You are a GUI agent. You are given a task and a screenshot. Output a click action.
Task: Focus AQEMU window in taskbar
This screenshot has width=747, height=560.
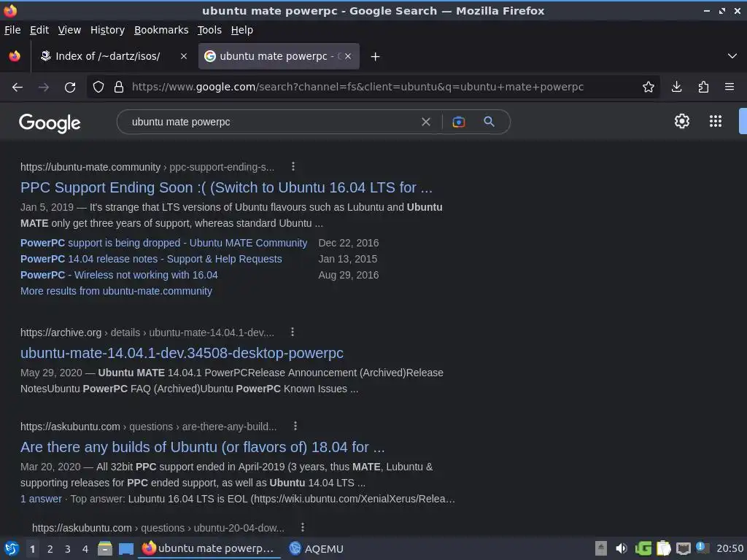pos(317,548)
